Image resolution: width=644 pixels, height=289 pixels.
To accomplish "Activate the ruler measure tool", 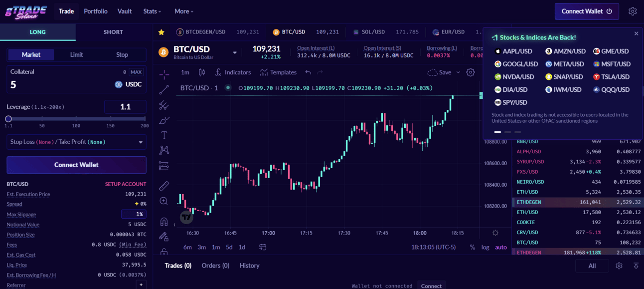I will (164, 186).
